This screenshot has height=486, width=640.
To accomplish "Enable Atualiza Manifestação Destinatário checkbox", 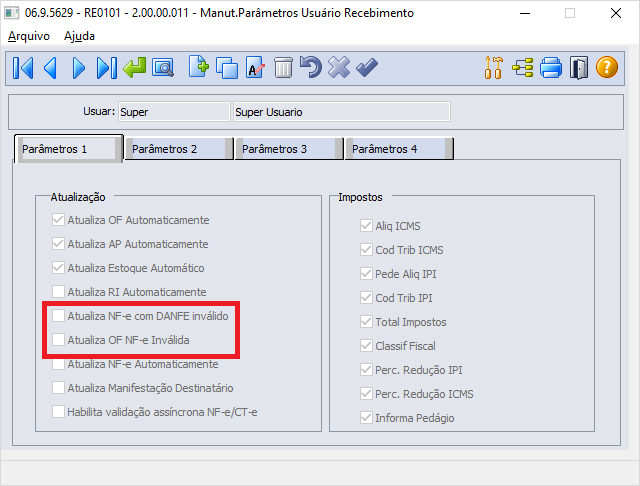I will pyautogui.click(x=58, y=388).
